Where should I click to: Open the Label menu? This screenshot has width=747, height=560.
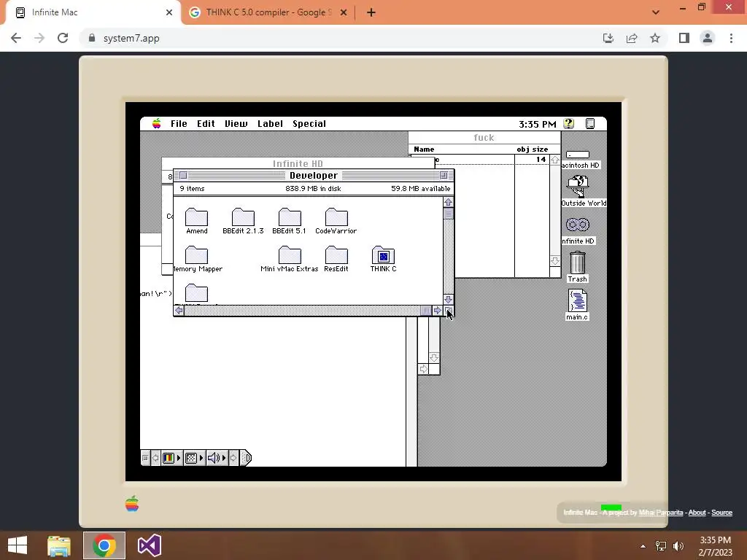pyautogui.click(x=270, y=124)
